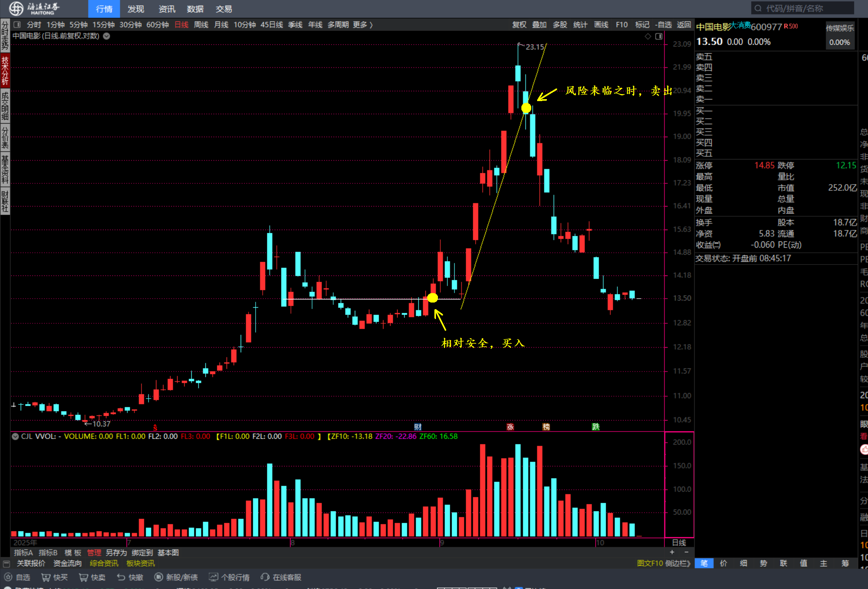Click the yellow buy marker dot on chart
Viewport: 868px width, 589px height.
432,298
